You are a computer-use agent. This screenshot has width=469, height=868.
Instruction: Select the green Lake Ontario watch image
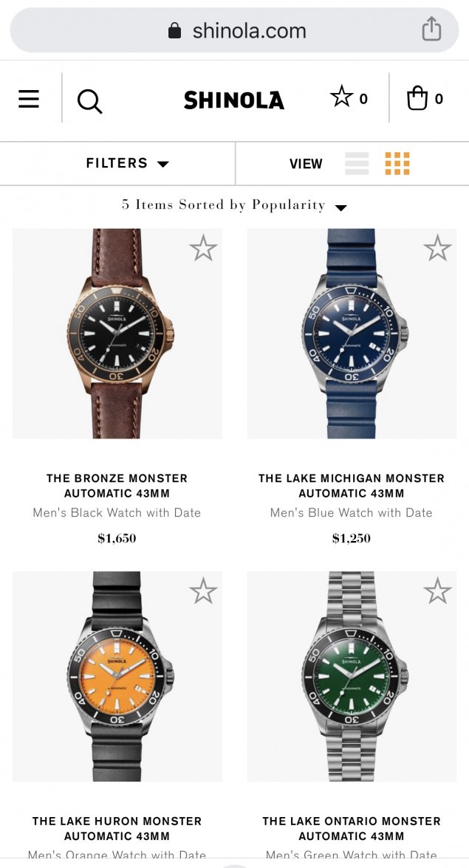[x=352, y=676]
